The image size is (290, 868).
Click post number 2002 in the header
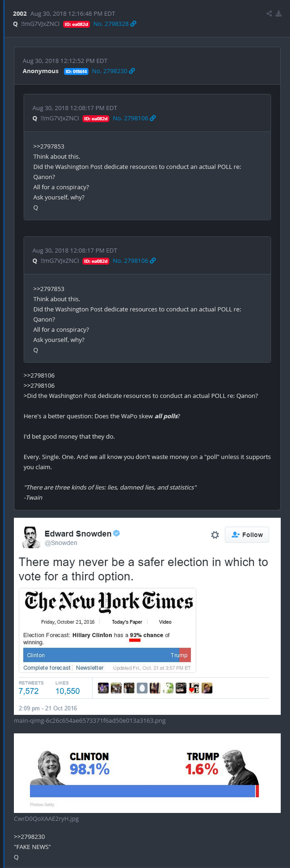(20, 13)
